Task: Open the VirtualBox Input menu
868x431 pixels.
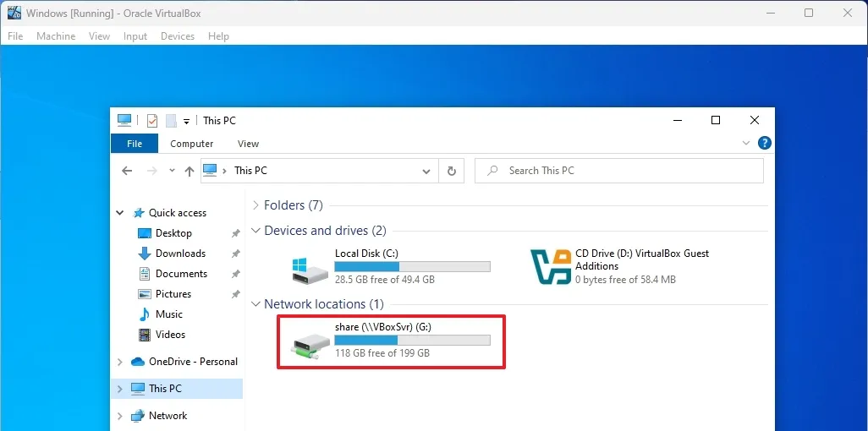Action: pyautogui.click(x=135, y=36)
